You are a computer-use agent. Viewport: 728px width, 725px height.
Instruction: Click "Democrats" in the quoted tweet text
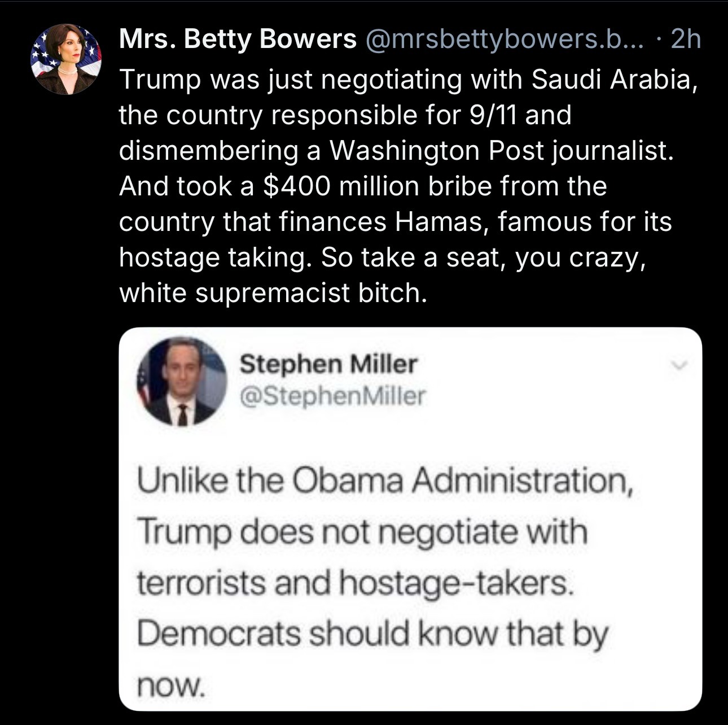[x=219, y=634]
